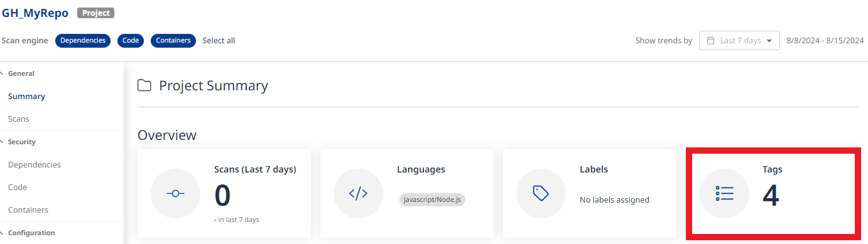Click the GH_MyRepo project title
The width and height of the screenshot is (868, 244).
35,13
